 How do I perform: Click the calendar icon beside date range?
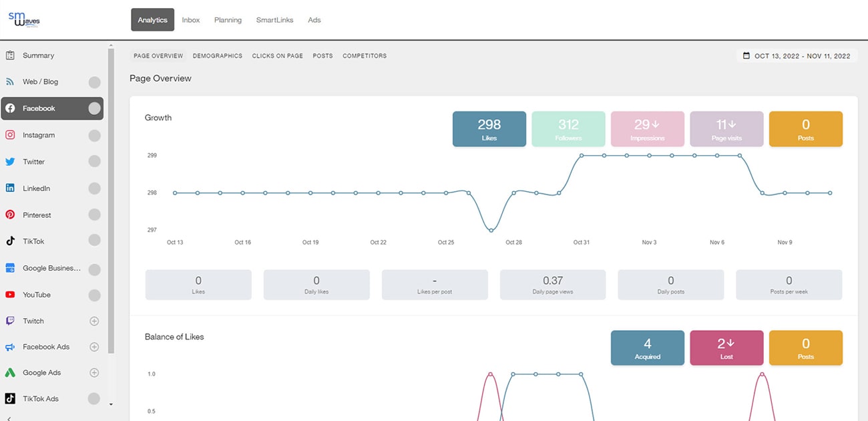(746, 56)
